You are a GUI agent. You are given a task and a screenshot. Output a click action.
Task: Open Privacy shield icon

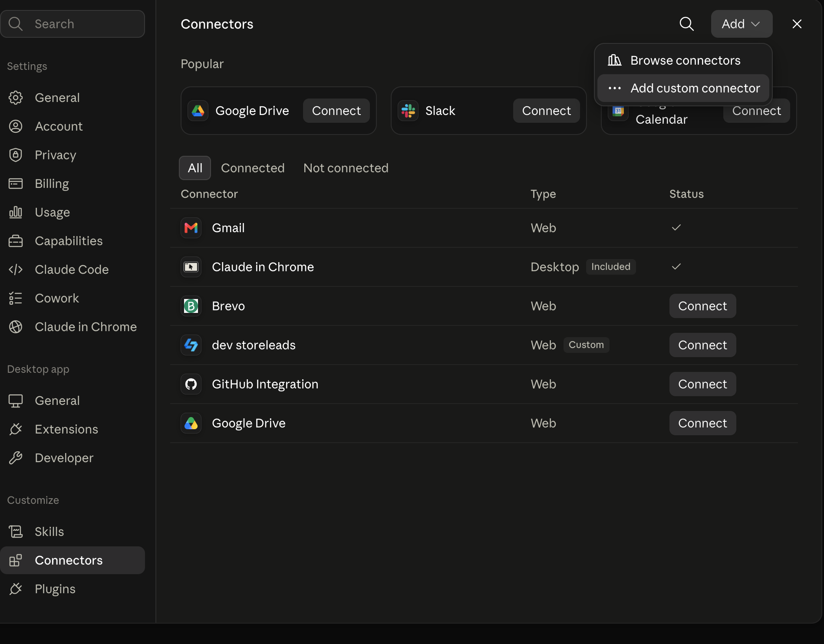[x=16, y=155]
